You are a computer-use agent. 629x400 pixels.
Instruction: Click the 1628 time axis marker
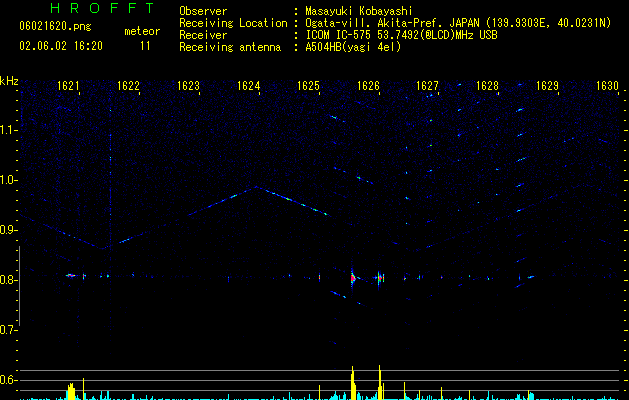pyautogui.click(x=487, y=86)
